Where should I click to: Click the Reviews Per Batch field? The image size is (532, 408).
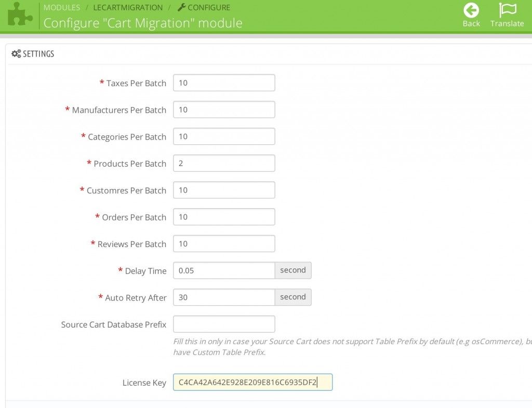[224, 243]
